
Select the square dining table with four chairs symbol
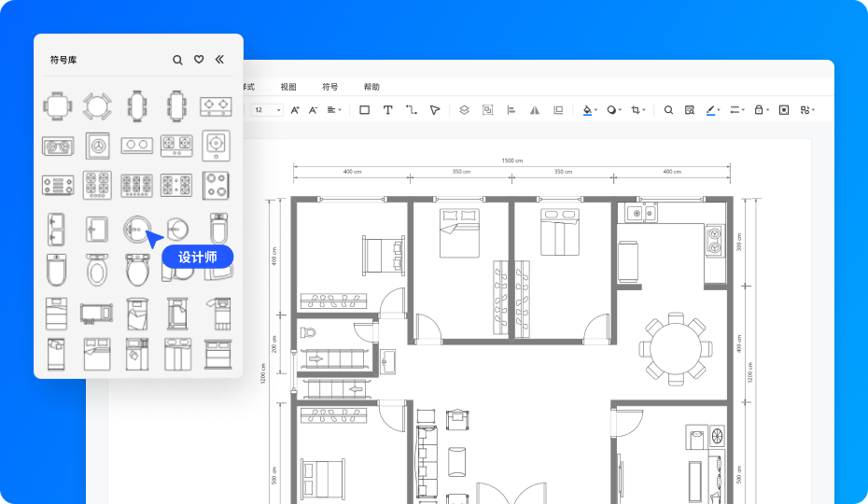coord(58,105)
